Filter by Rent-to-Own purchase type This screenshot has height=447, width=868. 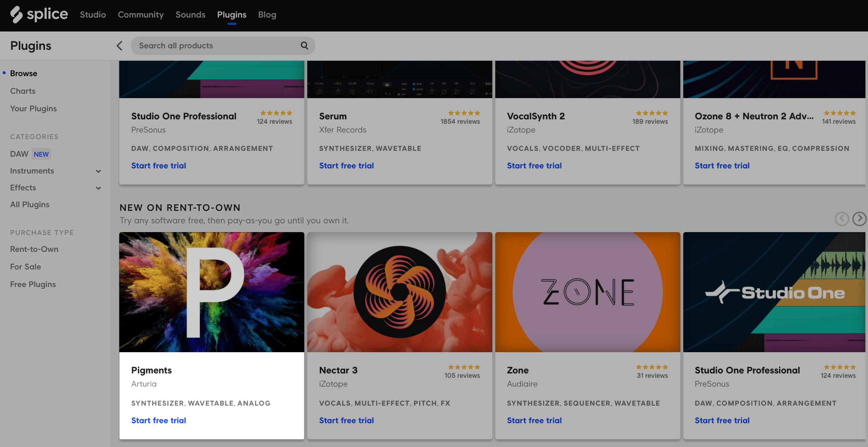[34, 249]
